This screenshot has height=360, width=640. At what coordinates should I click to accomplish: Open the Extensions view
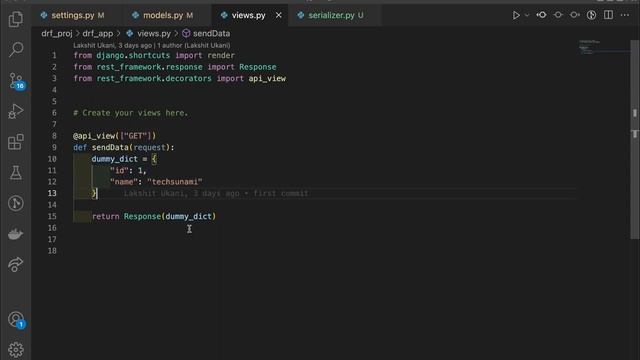click(16, 142)
